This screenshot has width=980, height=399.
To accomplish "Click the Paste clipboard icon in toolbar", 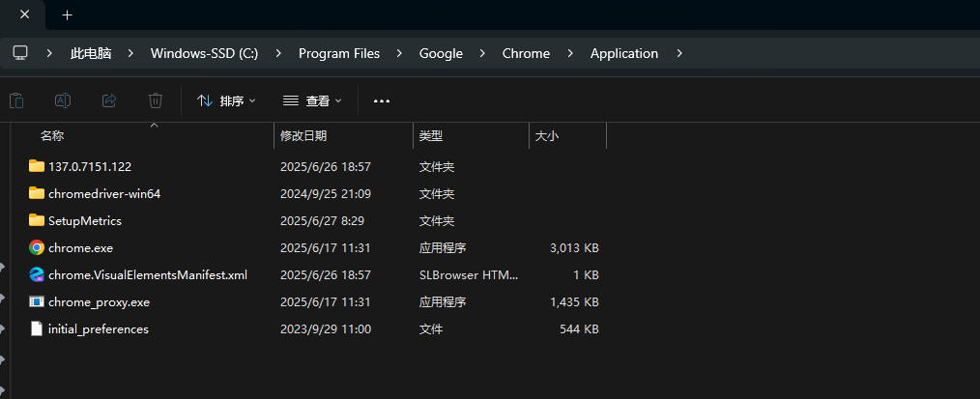I will click(x=16, y=100).
